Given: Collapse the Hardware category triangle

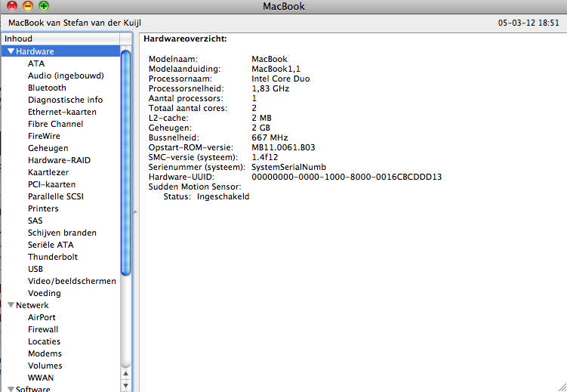Looking at the screenshot, I should click(11, 51).
